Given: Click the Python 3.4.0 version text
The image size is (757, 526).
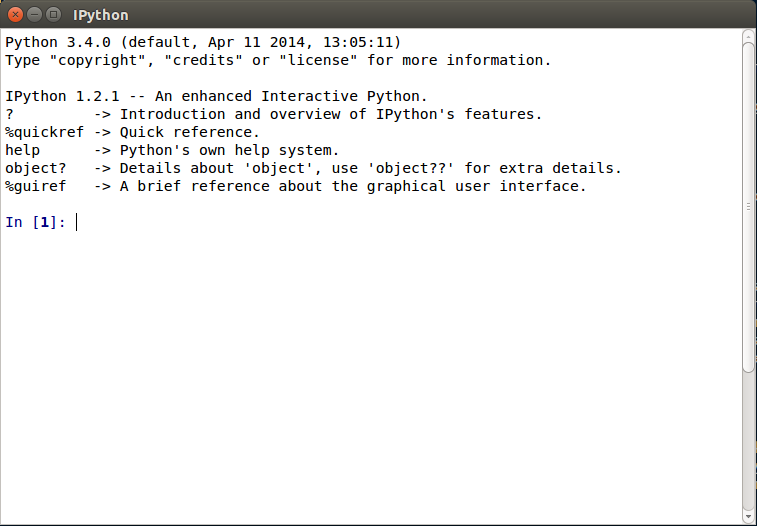Looking at the screenshot, I should 58,42.
